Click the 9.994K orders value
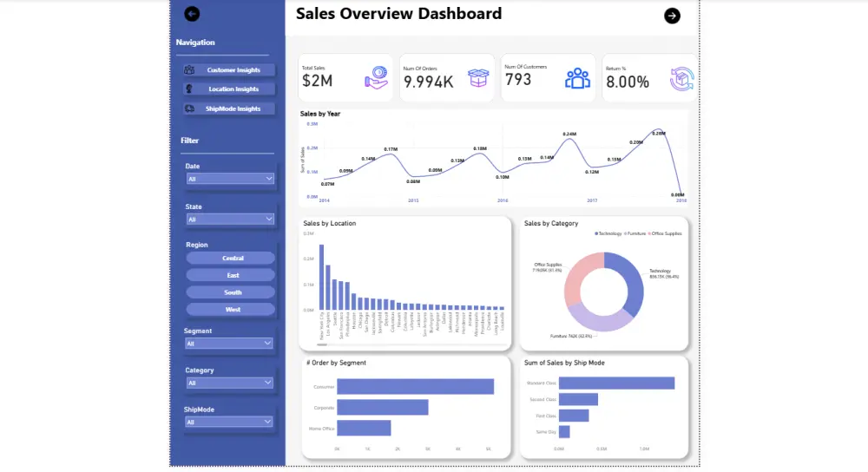This screenshot has height=472, width=868. pos(429,82)
